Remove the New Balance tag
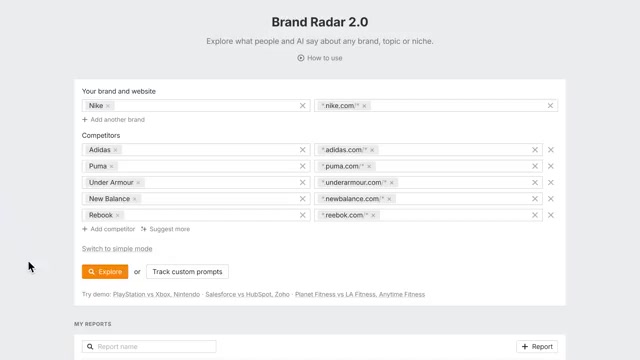The width and height of the screenshot is (640, 360). [135, 199]
